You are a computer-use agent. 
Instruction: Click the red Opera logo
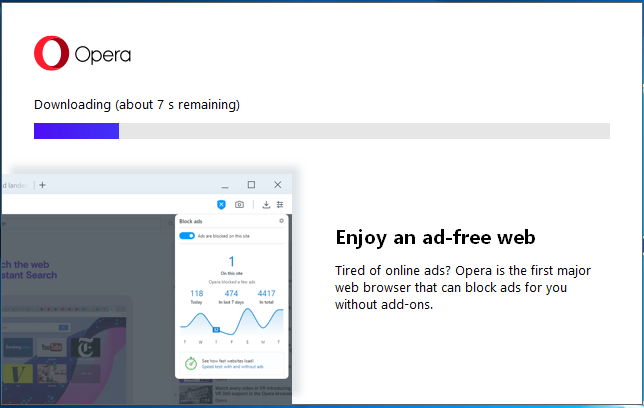(x=51, y=53)
